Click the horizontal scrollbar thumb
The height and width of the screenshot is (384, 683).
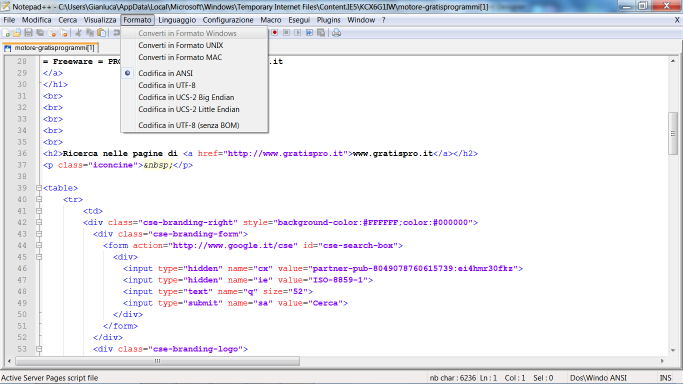click(157, 361)
